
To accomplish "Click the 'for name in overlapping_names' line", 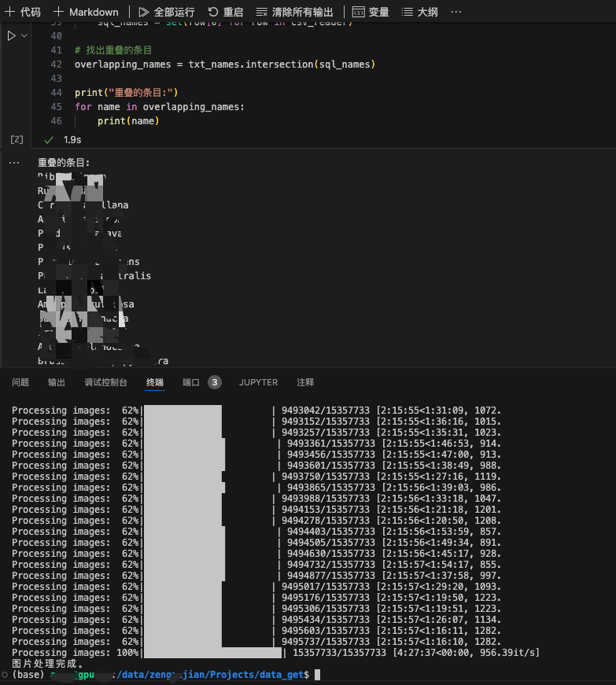I will [x=160, y=107].
